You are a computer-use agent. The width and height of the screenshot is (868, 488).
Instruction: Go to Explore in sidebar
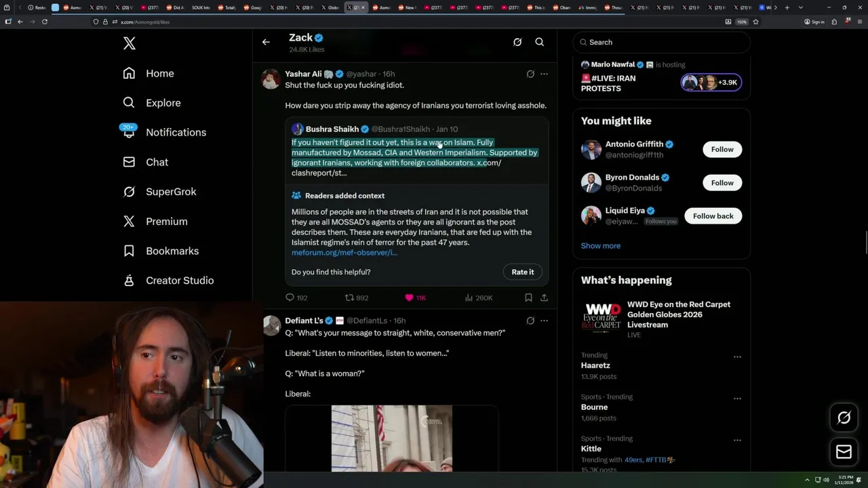pyautogui.click(x=152, y=103)
